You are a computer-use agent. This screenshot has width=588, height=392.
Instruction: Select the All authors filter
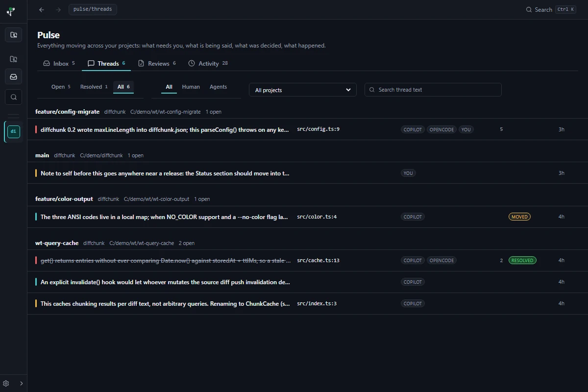(169, 87)
